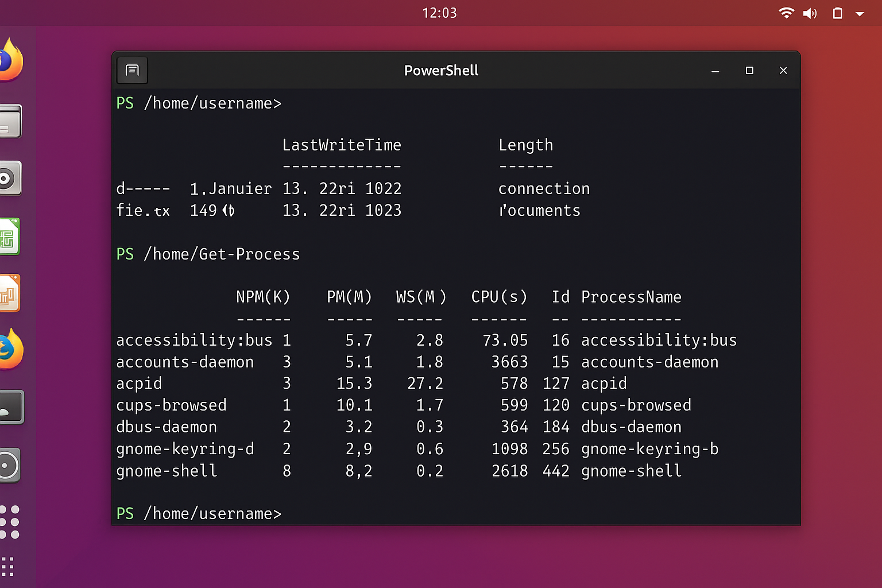Image resolution: width=882 pixels, height=588 pixels.
Task: Open the file manager icon in the dock
Action: point(9,121)
